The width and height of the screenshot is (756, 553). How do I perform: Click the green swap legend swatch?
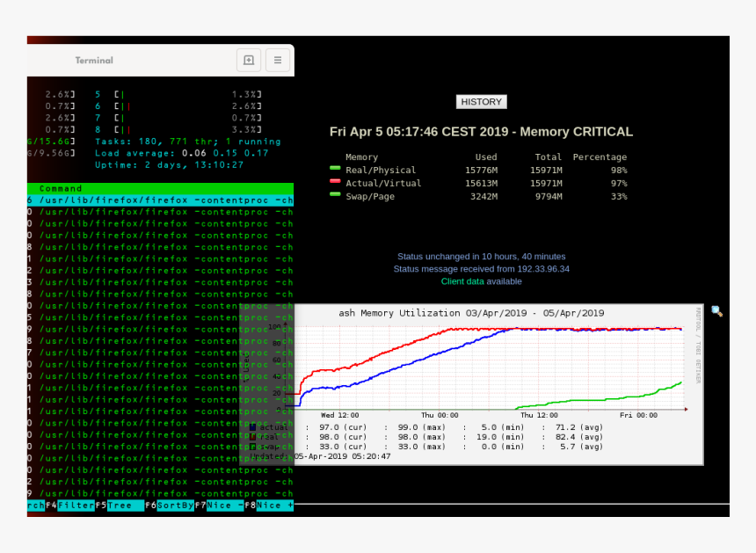pos(252,447)
